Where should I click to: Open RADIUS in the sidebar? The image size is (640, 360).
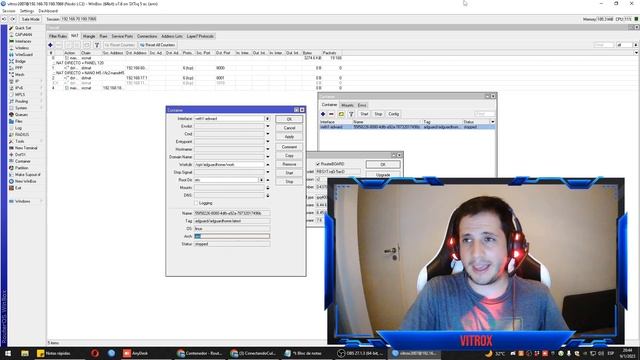pyautogui.click(x=22, y=134)
